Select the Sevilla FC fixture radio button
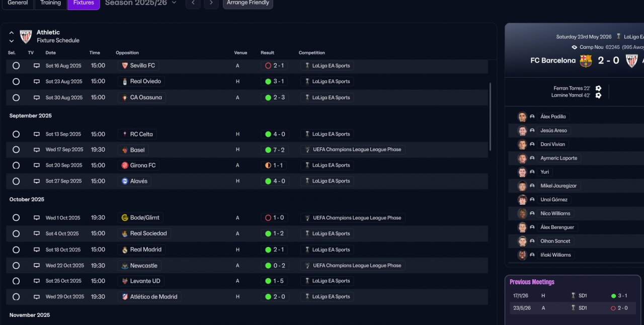644x325 pixels. click(x=16, y=66)
